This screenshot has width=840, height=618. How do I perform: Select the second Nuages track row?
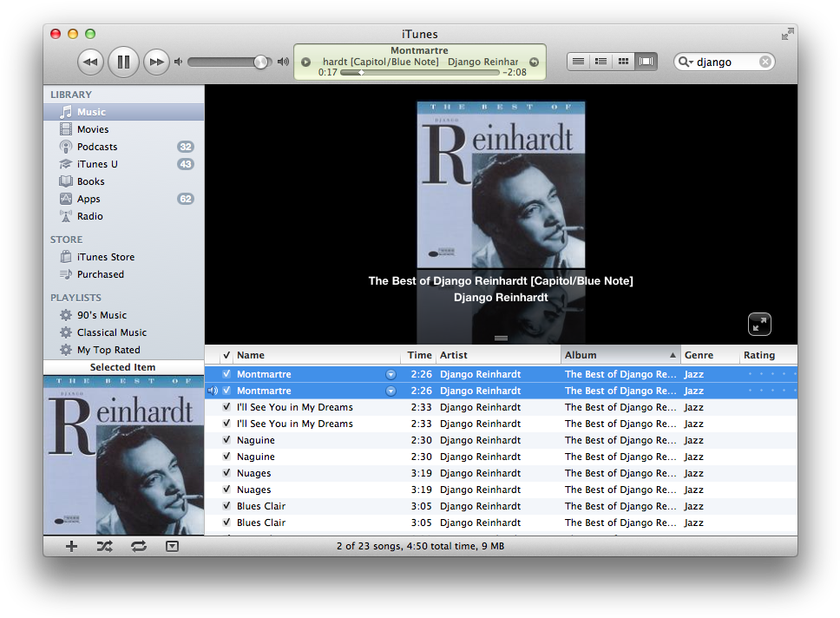501,490
